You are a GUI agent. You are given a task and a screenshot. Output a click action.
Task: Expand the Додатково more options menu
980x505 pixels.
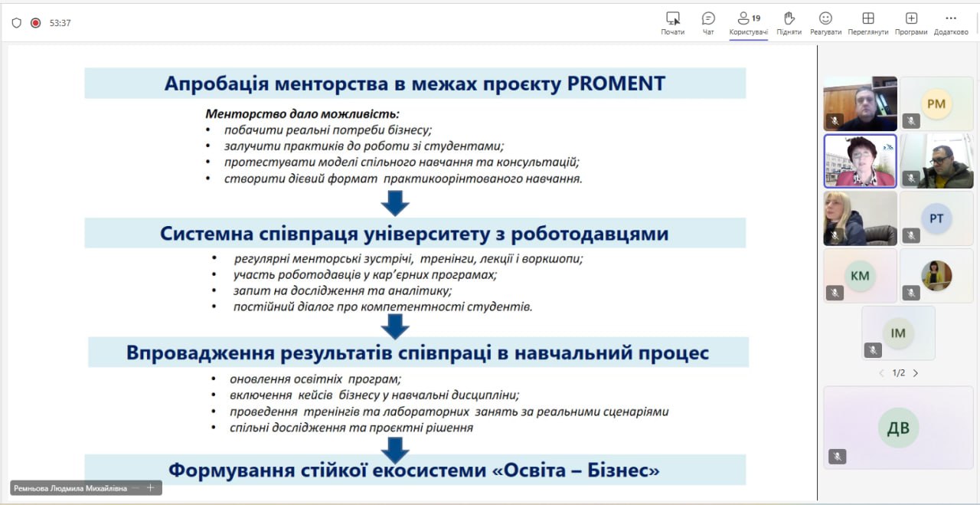pyautogui.click(x=951, y=18)
